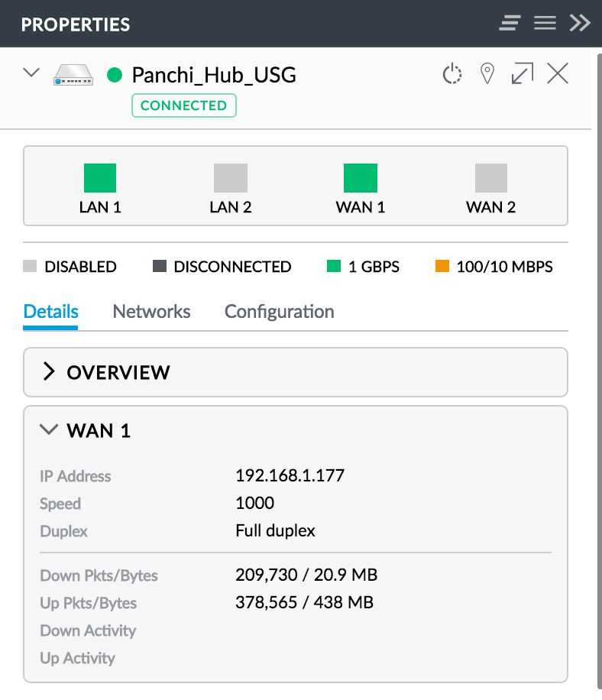Click the locate device pin icon
This screenshot has height=700, width=602.
coord(487,74)
